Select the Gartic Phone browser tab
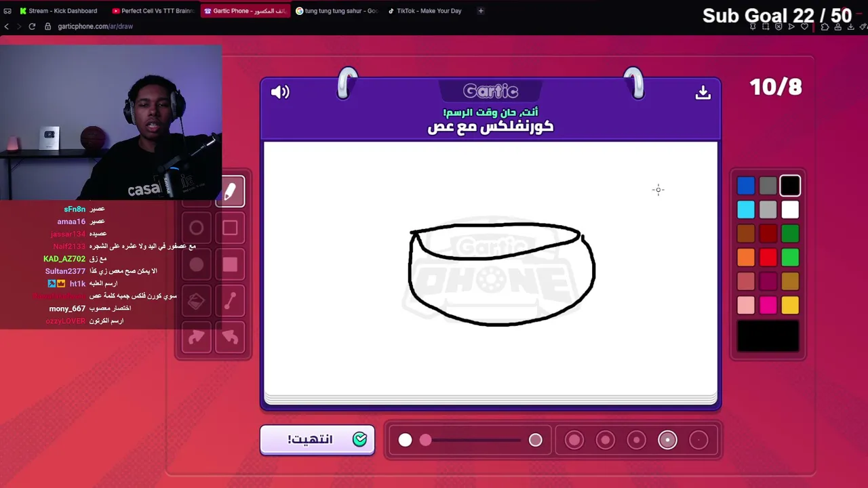Screen dimensions: 868x488 pyautogui.click(x=245, y=11)
